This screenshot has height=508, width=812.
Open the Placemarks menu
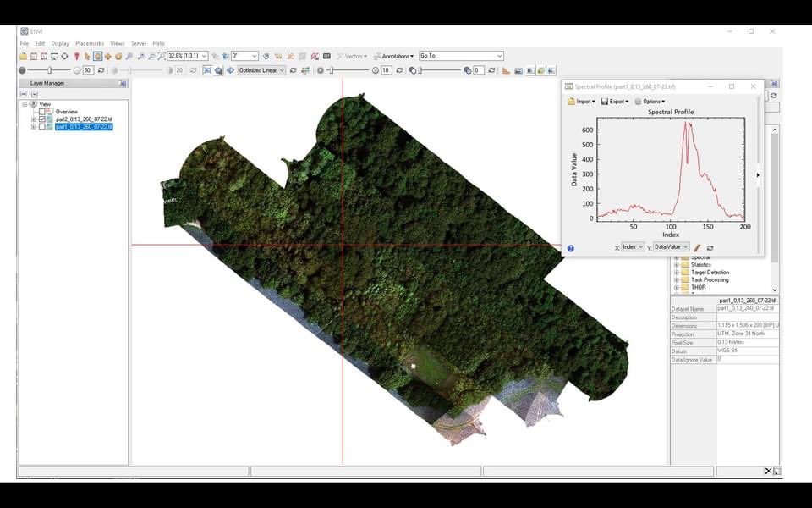click(90, 43)
